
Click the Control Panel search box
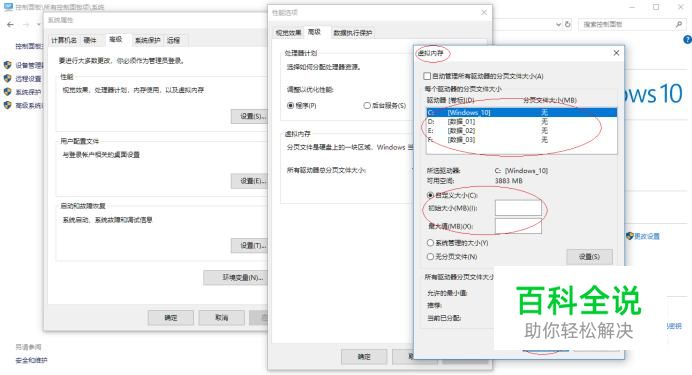(632, 24)
